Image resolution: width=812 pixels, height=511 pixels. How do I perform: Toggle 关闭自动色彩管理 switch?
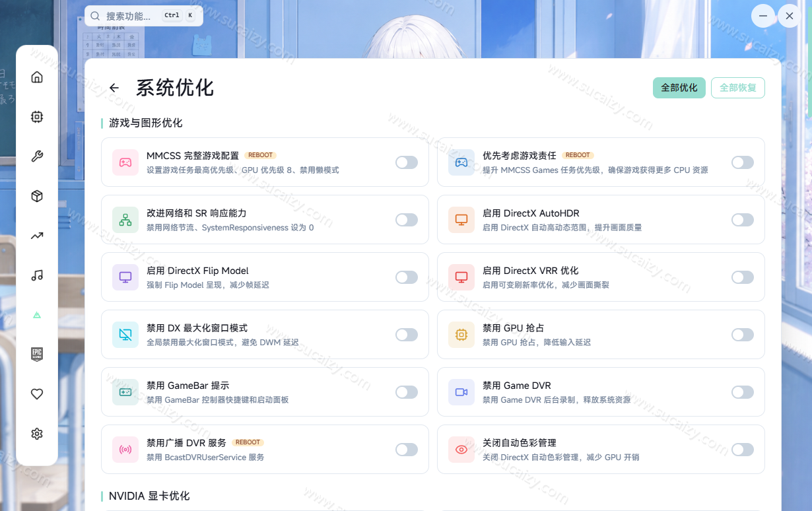point(743,450)
